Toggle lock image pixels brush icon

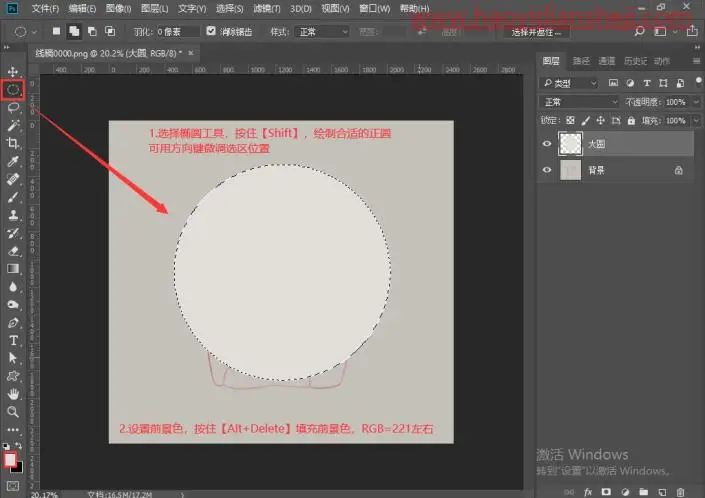click(585, 120)
